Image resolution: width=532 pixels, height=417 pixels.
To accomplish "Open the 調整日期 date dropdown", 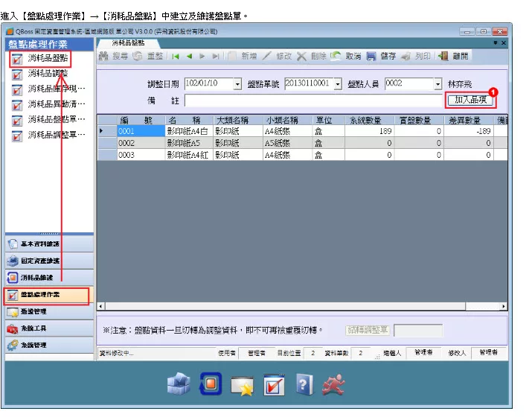I will [x=238, y=84].
